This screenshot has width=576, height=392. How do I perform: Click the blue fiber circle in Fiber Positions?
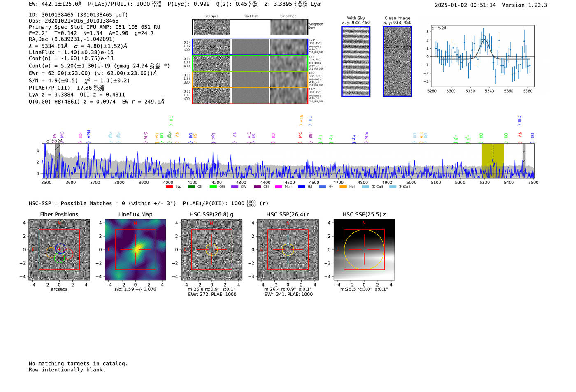tap(60, 248)
